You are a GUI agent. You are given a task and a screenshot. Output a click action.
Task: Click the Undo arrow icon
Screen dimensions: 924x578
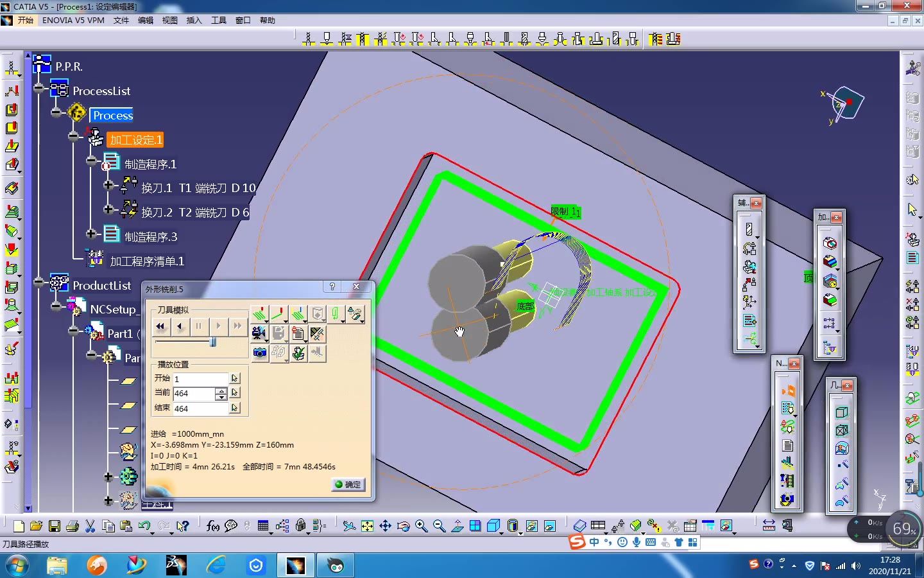click(144, 526)
